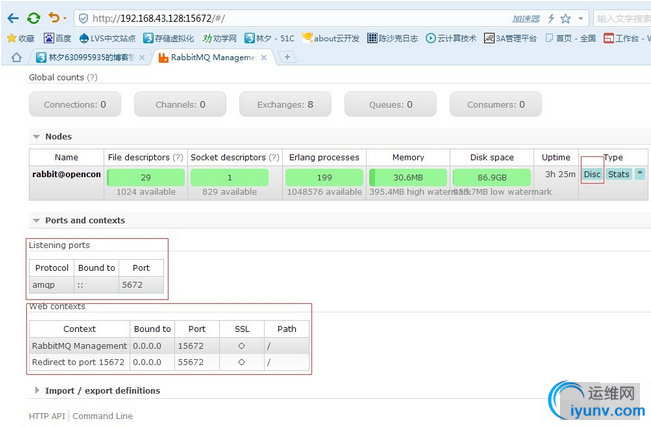Click File descriptors help (?) link
This screenshot has height=427, width=651.
click(178, 157)
